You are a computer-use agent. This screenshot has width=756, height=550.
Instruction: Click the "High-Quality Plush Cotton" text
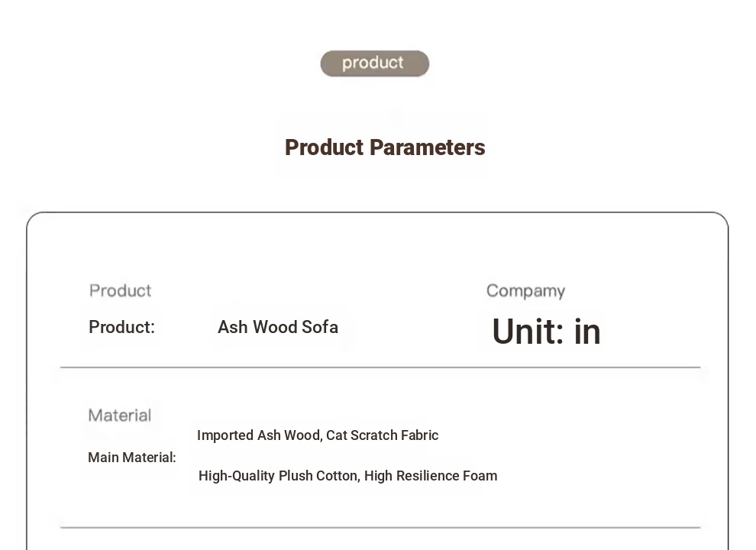tap(277, 476)
